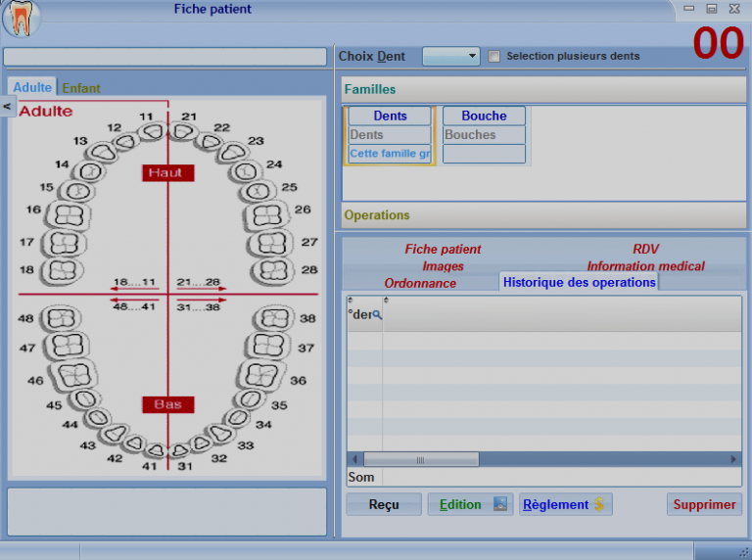This screenshot has height=560, width=752.
Task: Click tooth 23 on the diagram
Action: click(233, 153)
